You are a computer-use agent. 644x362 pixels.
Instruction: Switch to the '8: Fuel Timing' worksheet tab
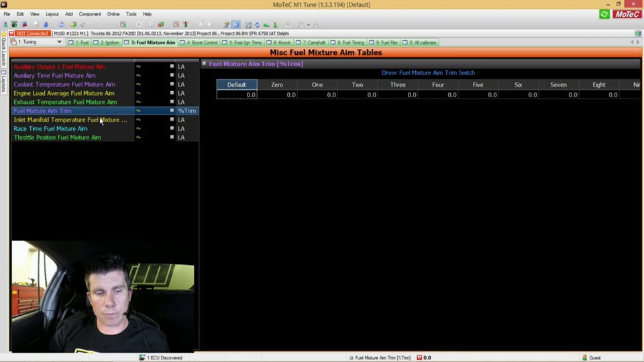click(347, 42)
